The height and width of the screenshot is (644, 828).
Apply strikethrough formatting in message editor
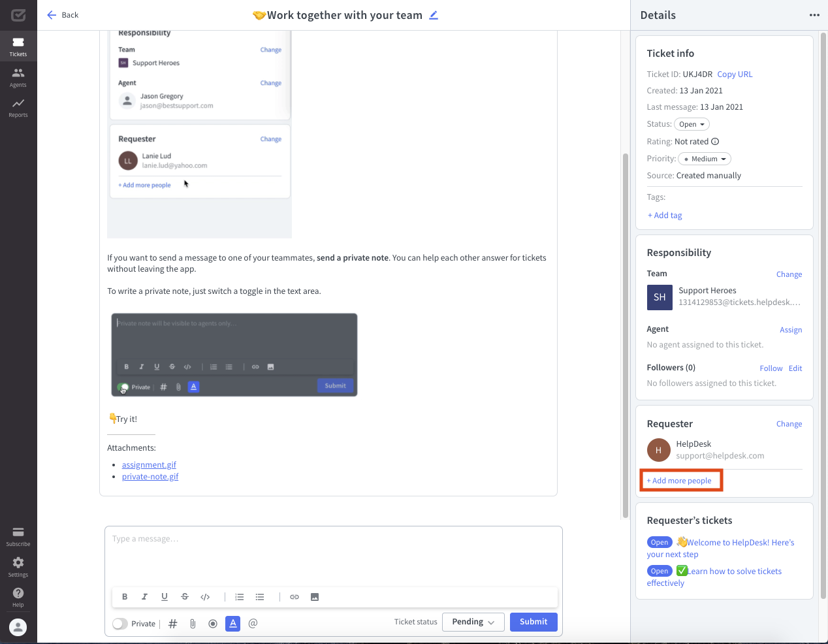coord(185,597)
